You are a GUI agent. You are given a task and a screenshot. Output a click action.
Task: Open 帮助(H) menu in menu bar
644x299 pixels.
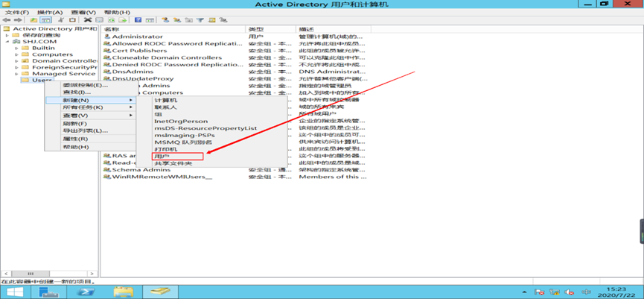(x=117, y=13)
